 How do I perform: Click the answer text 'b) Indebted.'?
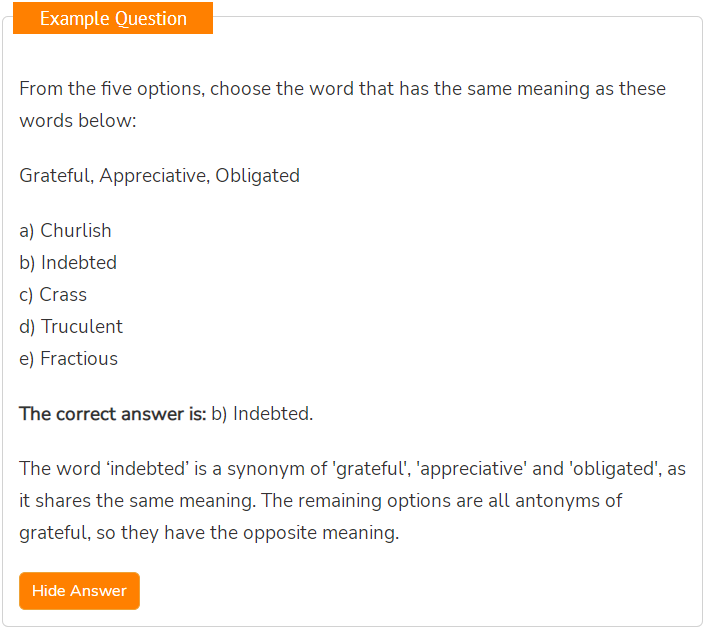pyautogui.click(x=262, y=414)
